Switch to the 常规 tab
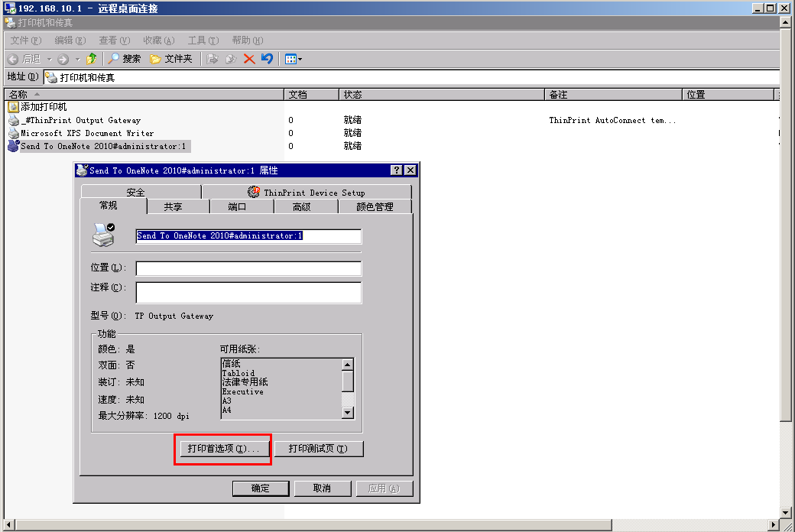Image resolution: width=795 pixels, height=532 pixels. pyautogui.click(x=114, y=206)
